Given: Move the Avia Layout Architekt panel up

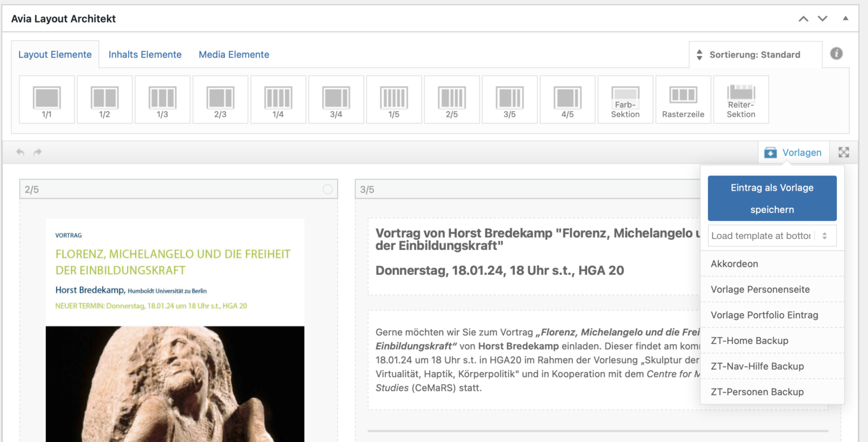Looking at the screenshot, I should pos(803,19).
